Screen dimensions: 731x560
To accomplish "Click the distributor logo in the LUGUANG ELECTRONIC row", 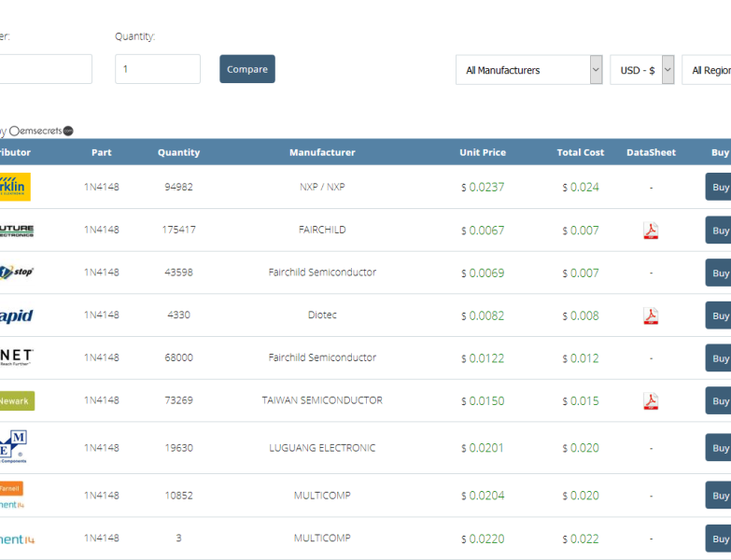I will point(13,447).
